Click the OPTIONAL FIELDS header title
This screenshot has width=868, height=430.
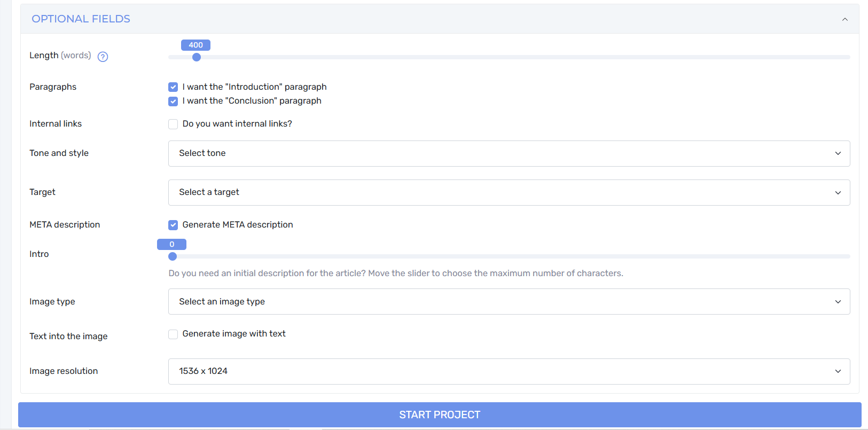(81, 19)
